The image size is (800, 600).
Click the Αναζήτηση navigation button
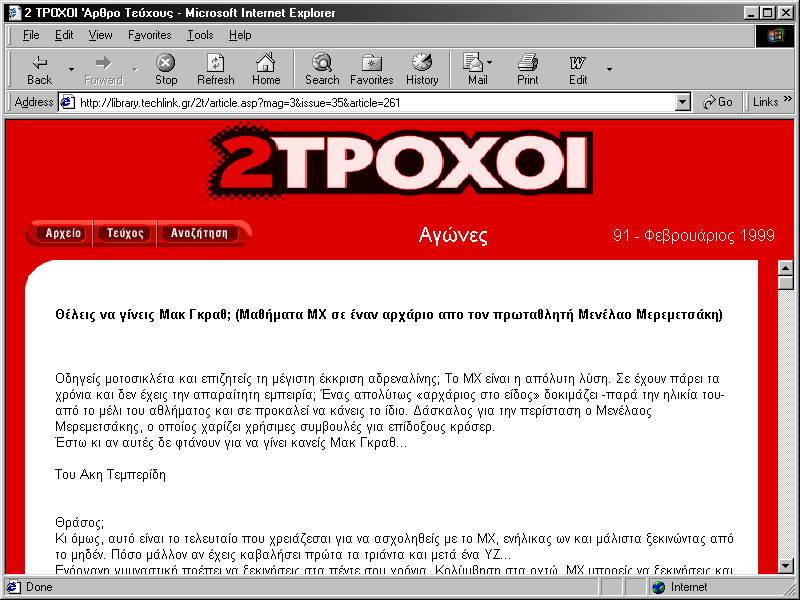point(199,234)
